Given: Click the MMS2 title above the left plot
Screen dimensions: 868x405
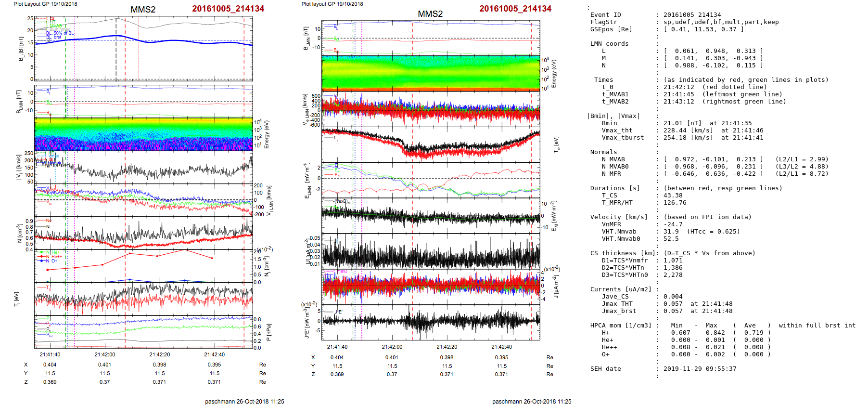Looking at the screenshot, I should click(x=143, y=10).
